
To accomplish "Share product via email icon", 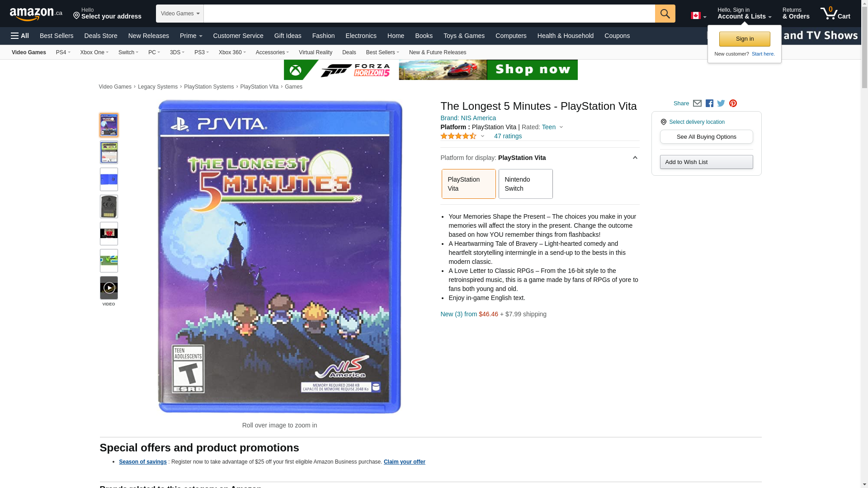I will (697, 103).
